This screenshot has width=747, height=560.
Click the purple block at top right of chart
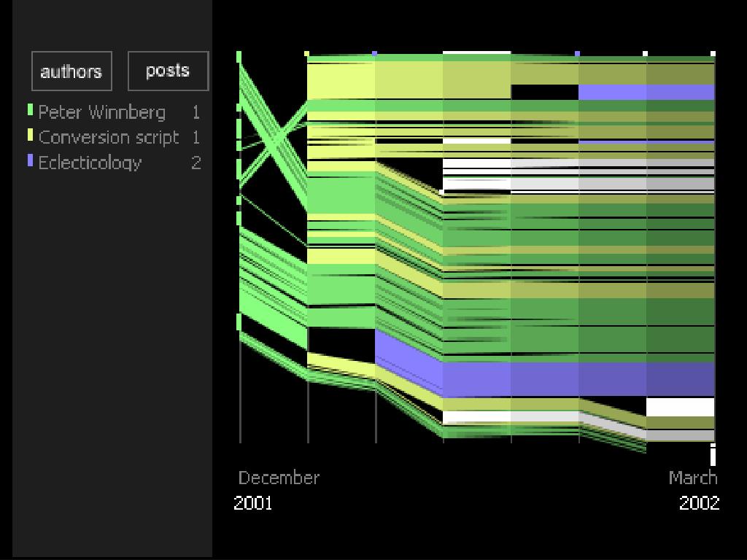tap(646, 92)
